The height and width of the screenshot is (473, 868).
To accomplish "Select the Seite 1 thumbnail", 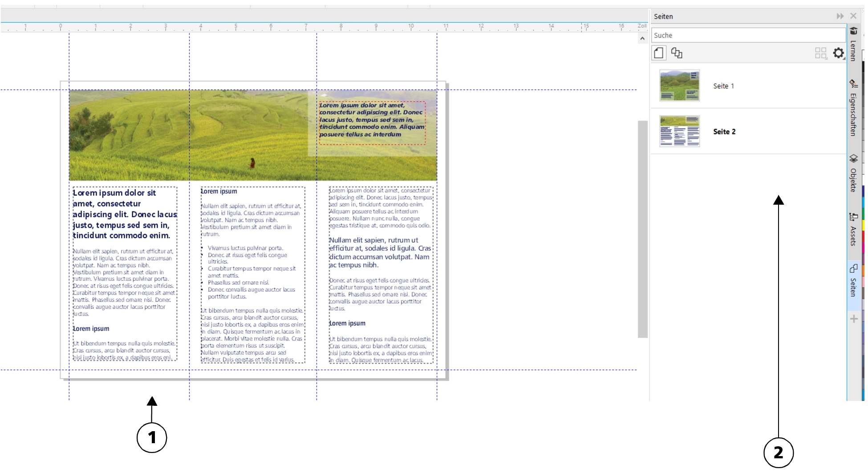I will click(x=679, y=85).
